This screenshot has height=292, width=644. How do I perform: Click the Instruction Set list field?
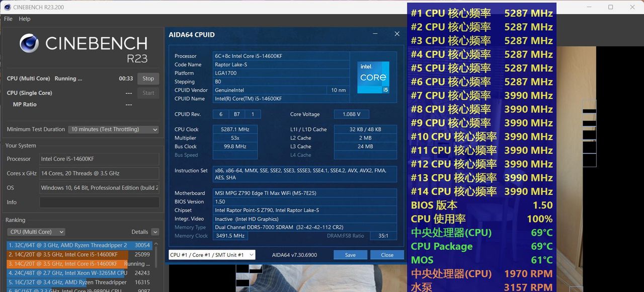click(x=305, y=174)
